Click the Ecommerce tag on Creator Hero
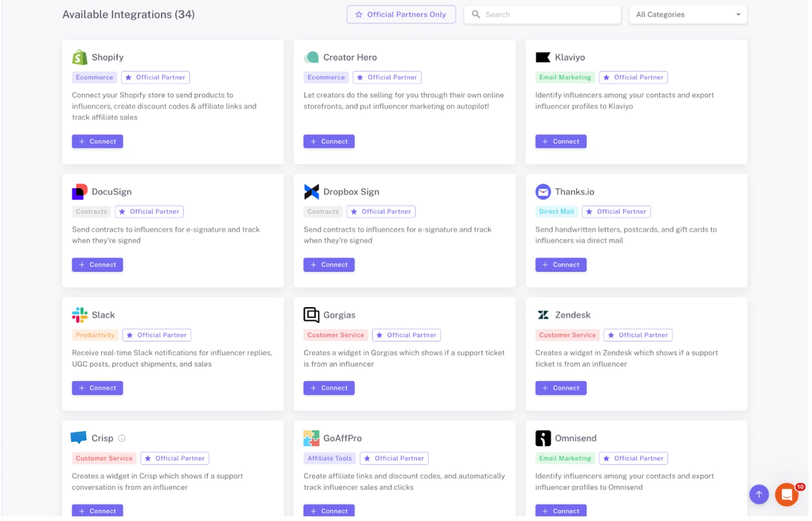This screenshot has height=521, width=812. click(x=326, y=78)
